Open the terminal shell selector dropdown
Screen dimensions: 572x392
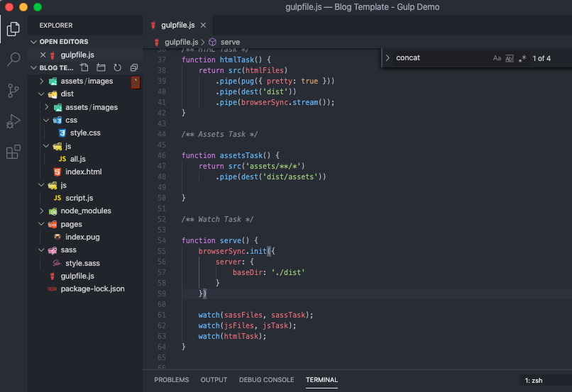543,381
